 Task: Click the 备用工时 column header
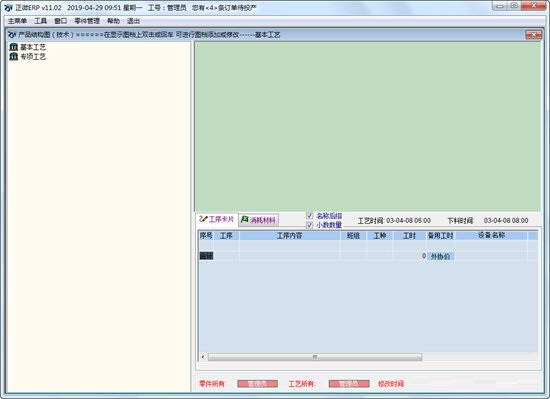[441, 236]
